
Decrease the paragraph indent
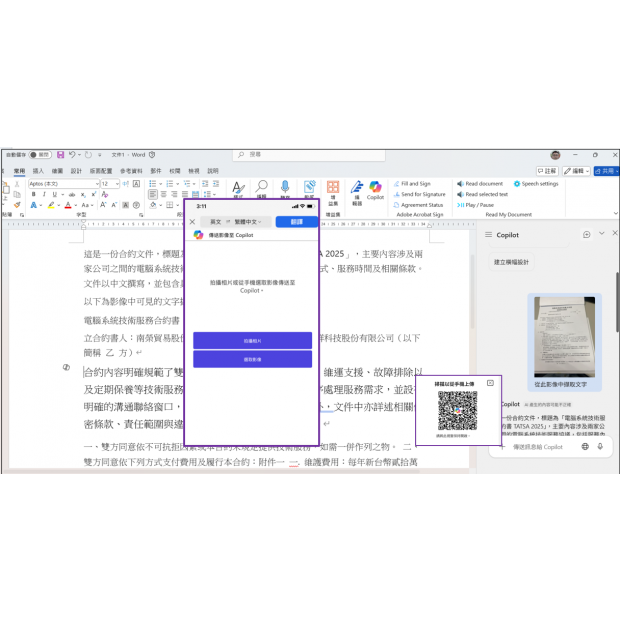(x=205, y=183)
